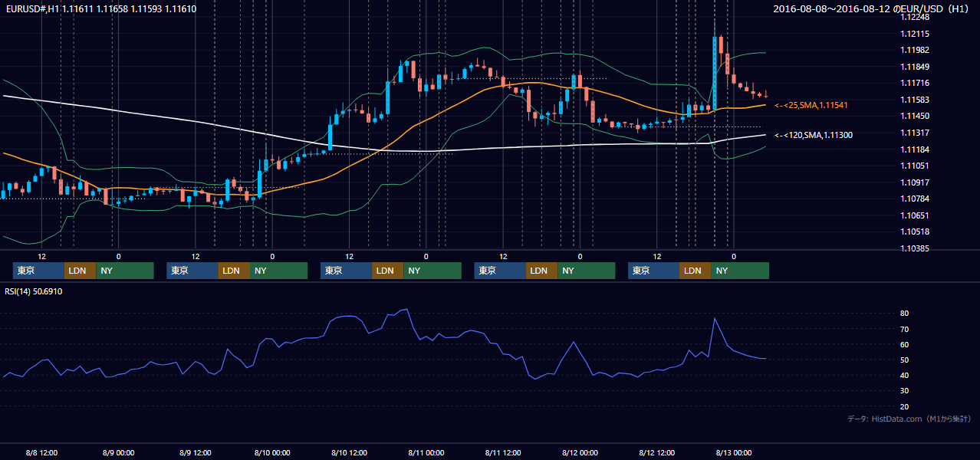Pick the 1.10518 price axis value

916,232
